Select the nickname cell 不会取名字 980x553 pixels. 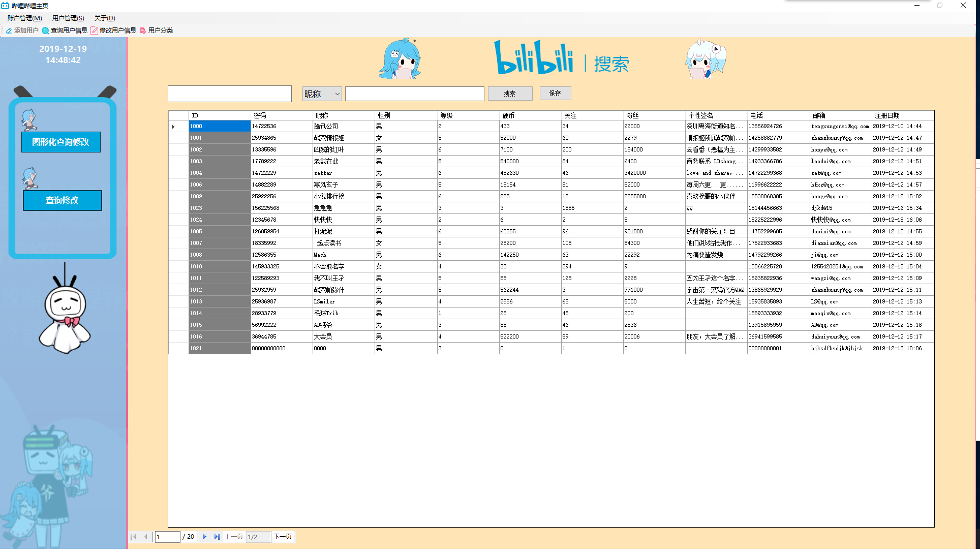(344, 266)
